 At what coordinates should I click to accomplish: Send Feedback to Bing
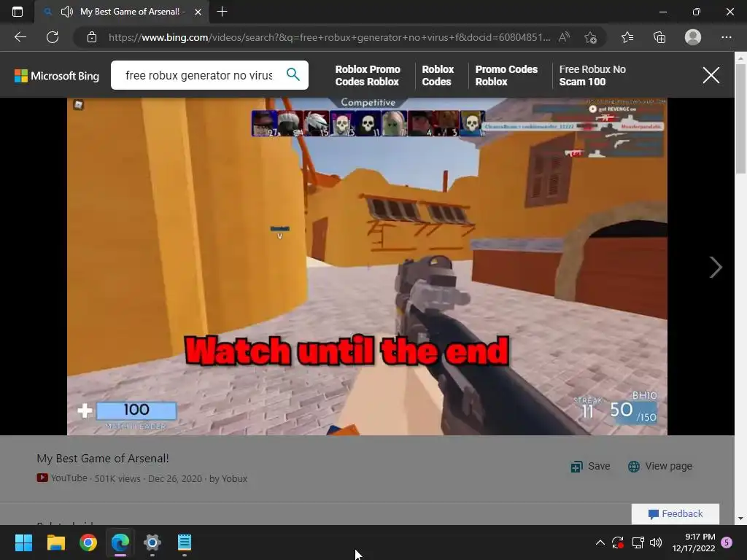coord(675,514)
